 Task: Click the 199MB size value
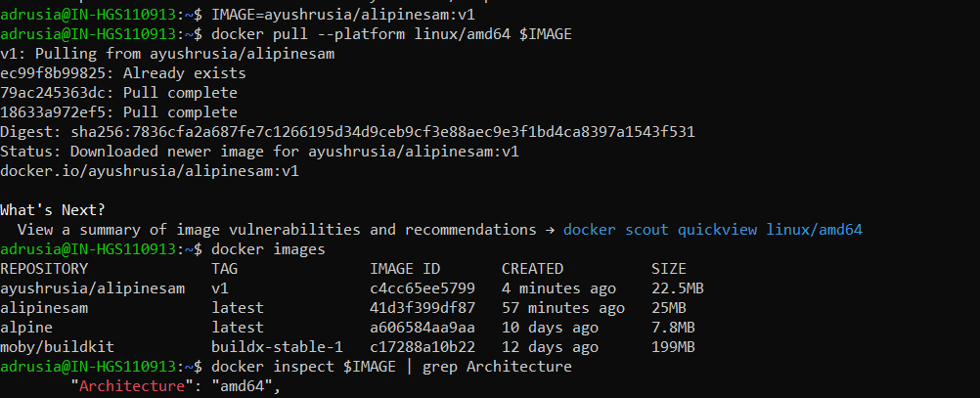tap(673, 347)
